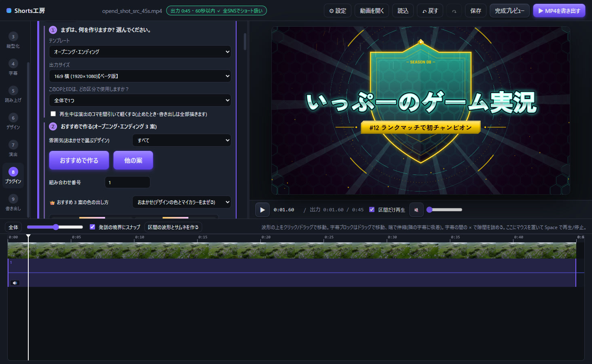Image resolution: width=592 pixels, height=364 pixels.
Task: Select step 8 プラグイン sidebar item
Action: coord(13,176)
